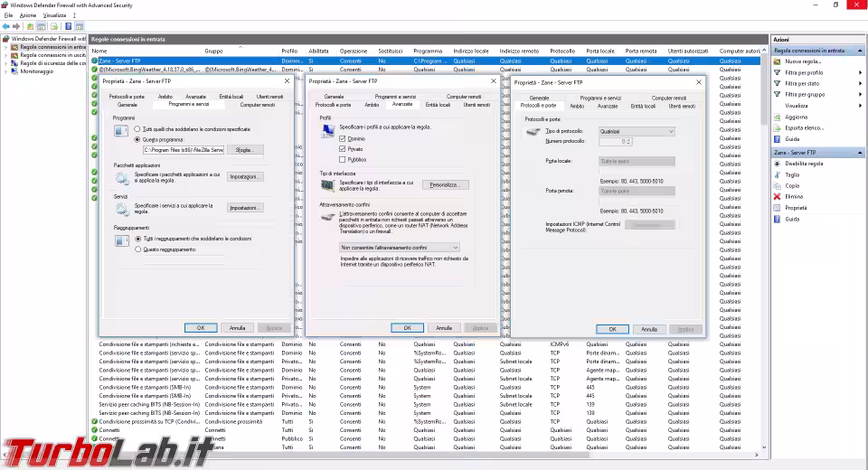Click the Filtra per stato funnel icon
868x470 pixels.
click(x=778, y=83)
